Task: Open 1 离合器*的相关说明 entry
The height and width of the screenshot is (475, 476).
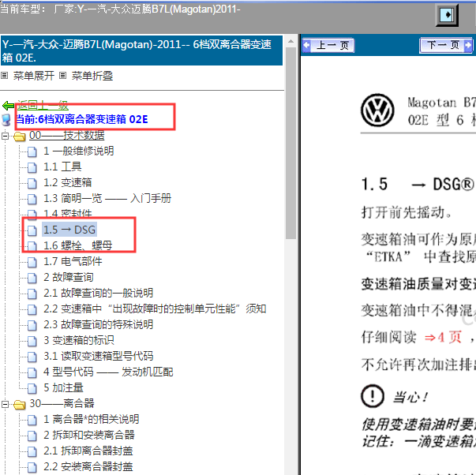Action: 92,419
